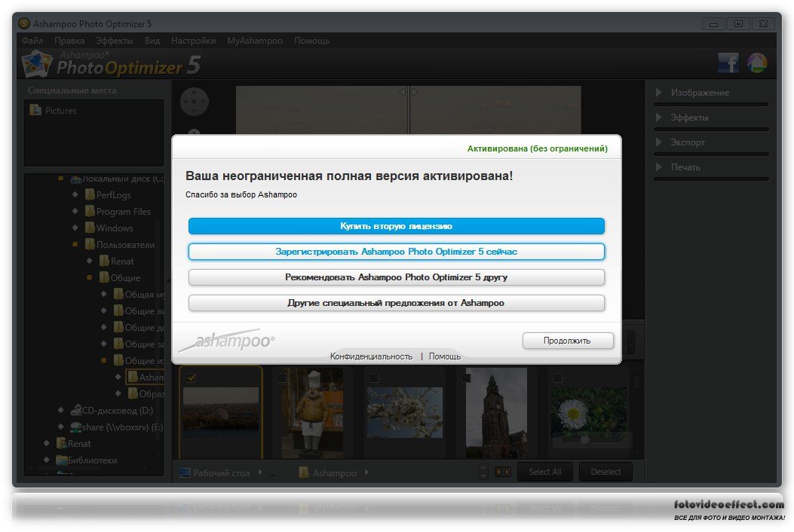Open the Файл menu
The width and height of the screenshot is (794, 532).
click(x=32, y=41)
